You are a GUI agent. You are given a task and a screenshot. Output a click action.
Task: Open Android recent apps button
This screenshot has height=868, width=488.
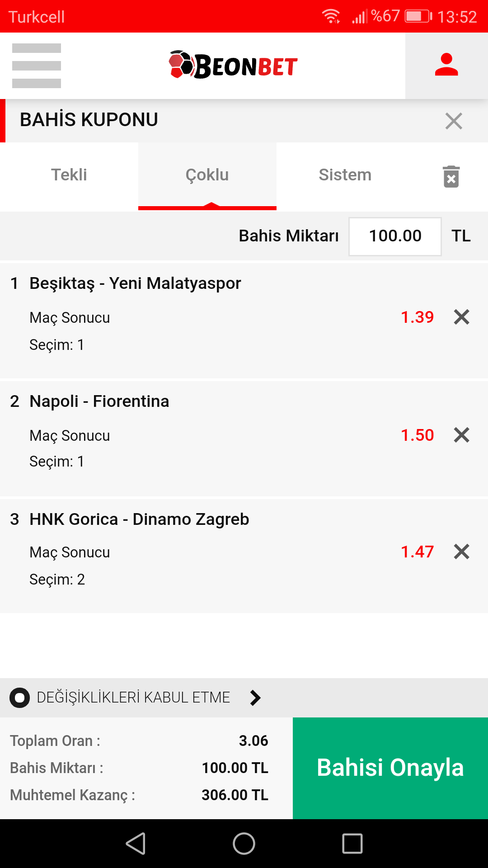coord(352,844)
